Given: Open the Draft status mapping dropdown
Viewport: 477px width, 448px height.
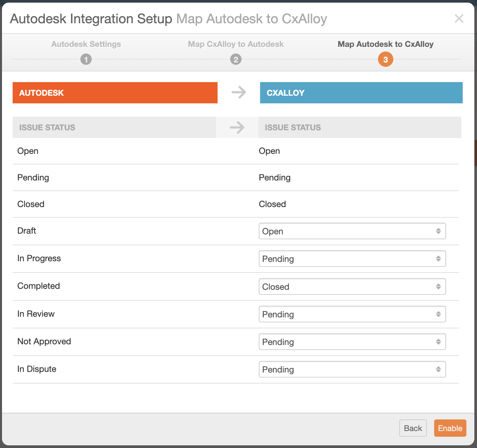Looking at the screenshot, I should coord(352,231).
